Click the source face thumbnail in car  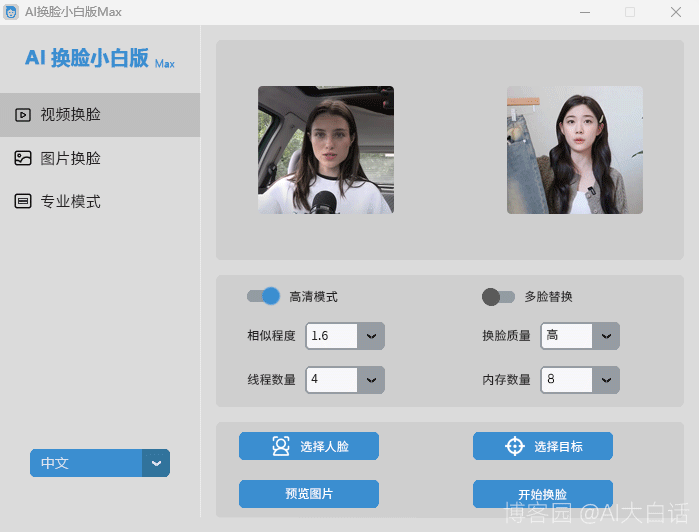326,150
